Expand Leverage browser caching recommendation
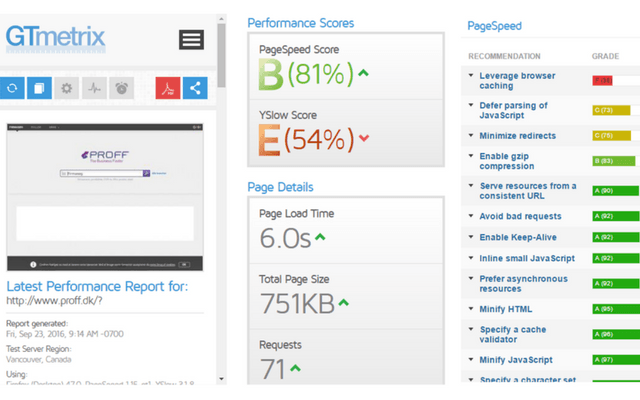The image size is (640, 400). tap(471, 76)
